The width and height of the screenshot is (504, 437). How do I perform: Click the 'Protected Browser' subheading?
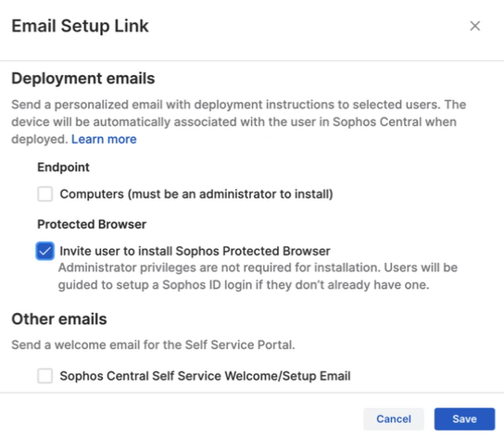tap(92, 224)
